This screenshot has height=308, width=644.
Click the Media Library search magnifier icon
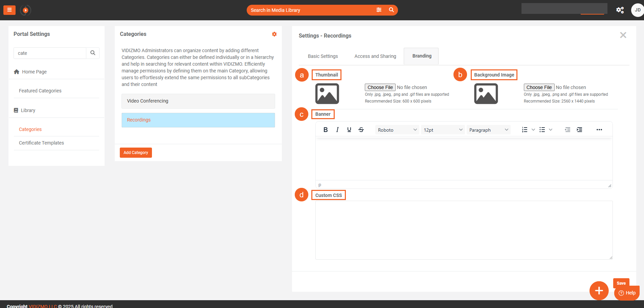(391, 10)
